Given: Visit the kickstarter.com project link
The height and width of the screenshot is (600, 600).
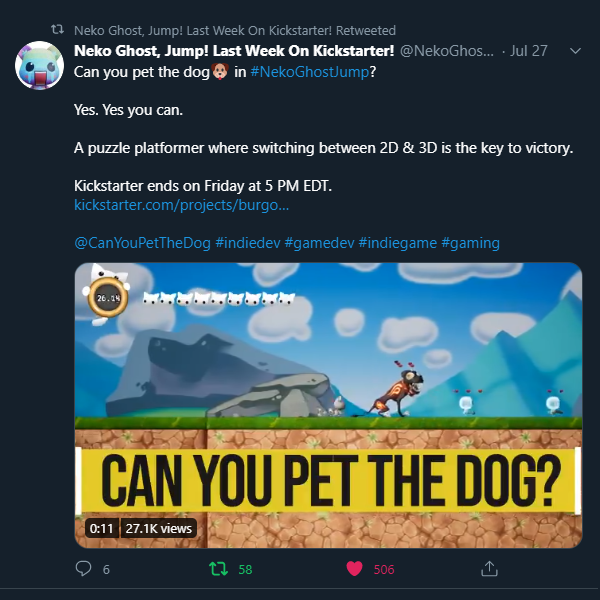Looking at the screenshot, I should [x=181, y=205].
